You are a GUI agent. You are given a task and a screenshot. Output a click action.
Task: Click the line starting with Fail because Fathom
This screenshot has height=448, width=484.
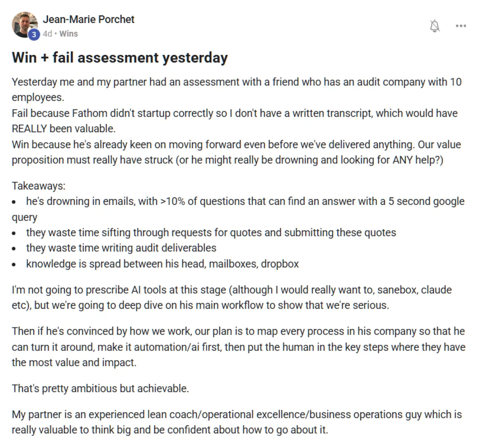click(235, 121)
